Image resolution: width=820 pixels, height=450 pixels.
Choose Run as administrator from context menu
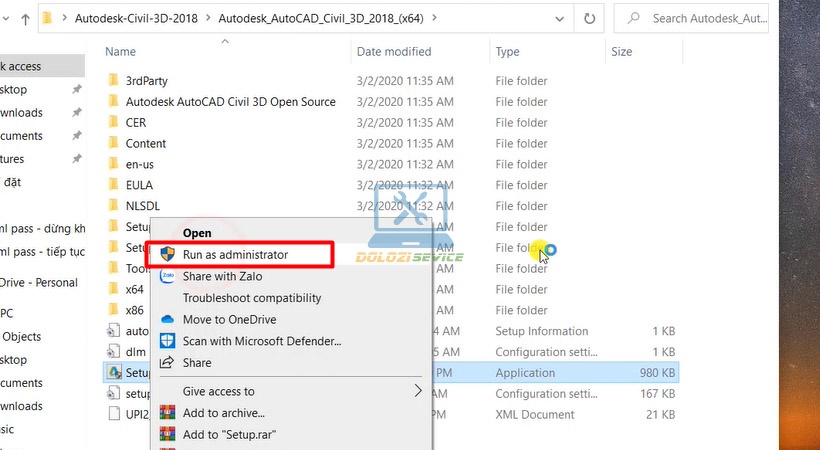(235, 255)
